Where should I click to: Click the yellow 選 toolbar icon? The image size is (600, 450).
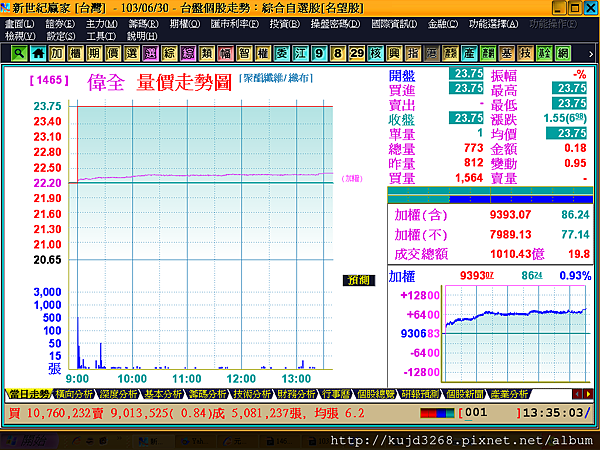coord(132,53)
